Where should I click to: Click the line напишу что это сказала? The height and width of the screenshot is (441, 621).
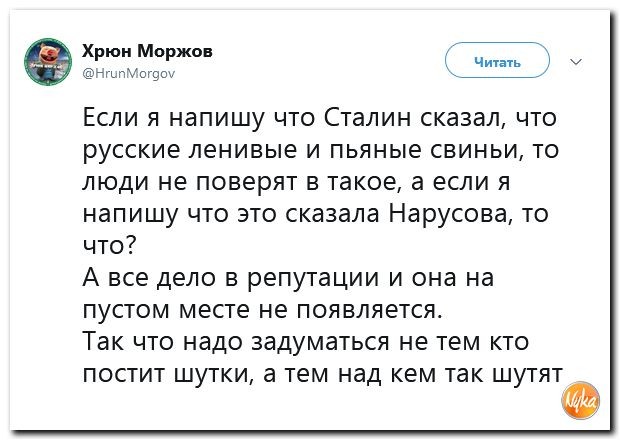316,214
